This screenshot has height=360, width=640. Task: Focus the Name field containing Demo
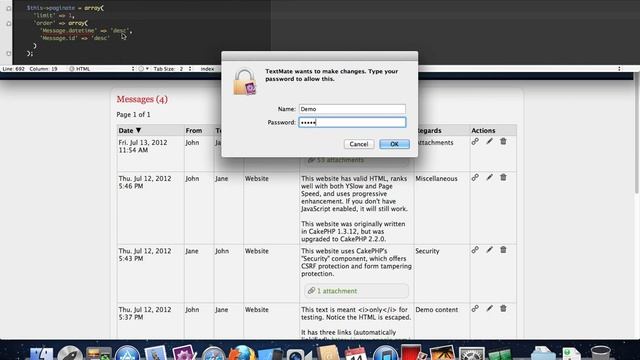352,109
